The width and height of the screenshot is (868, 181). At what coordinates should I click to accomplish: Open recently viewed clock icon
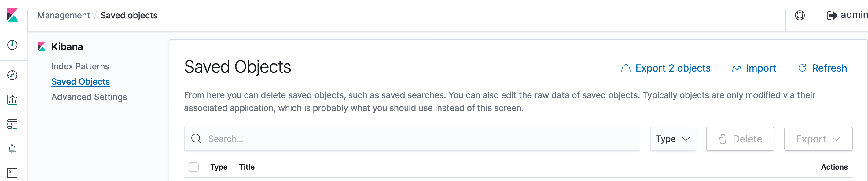tap(12, 45)
